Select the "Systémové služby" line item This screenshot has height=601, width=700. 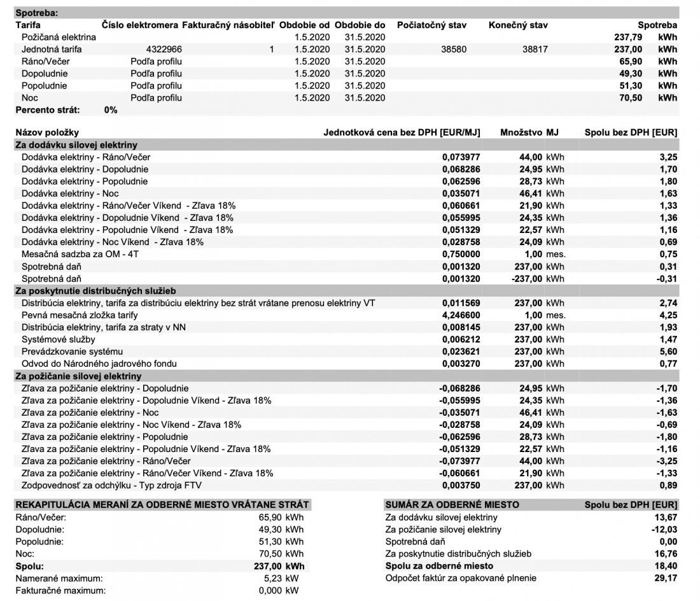[x=58, y=339]
